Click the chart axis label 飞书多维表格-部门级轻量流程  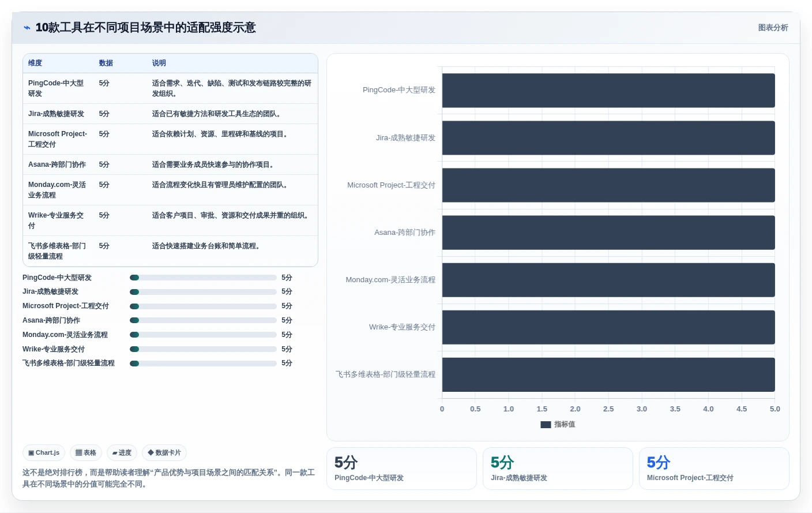tap(386, 375)
